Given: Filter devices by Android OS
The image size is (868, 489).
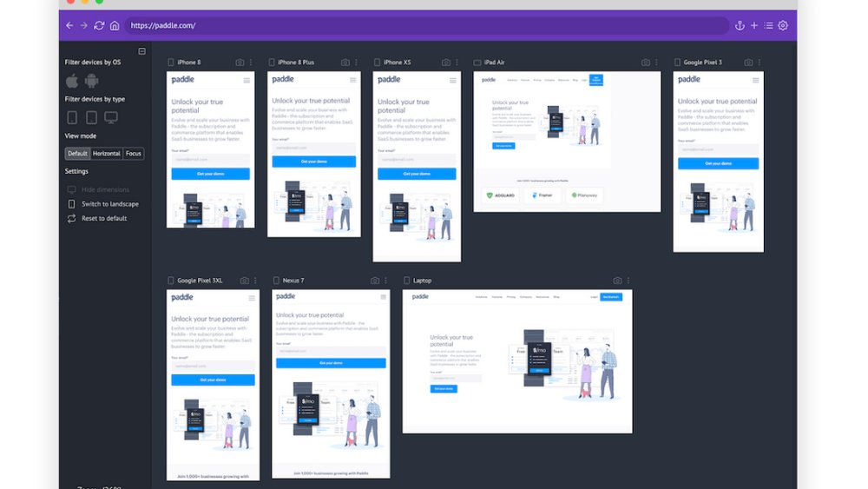Looking at the screenshot, I should [91, 81].
